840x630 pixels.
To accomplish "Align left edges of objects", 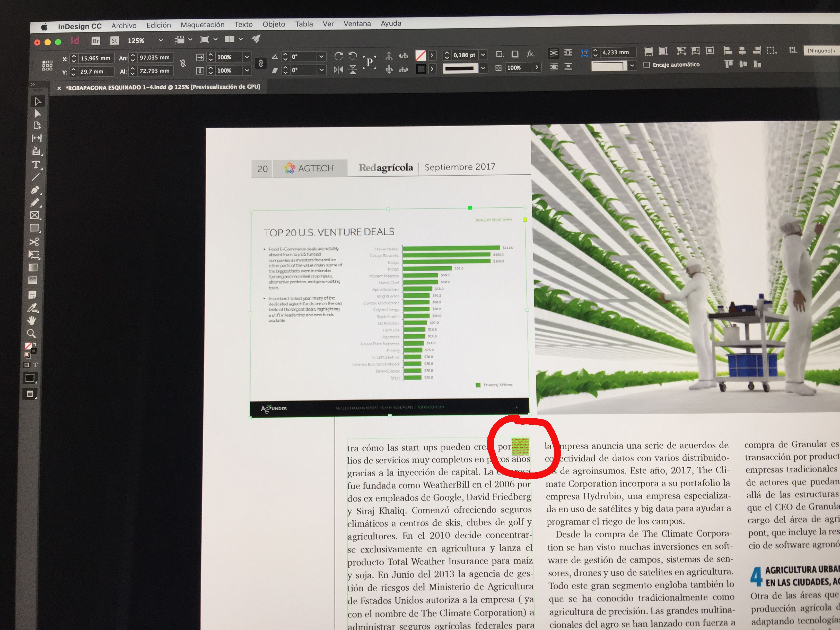I will 728,50.
